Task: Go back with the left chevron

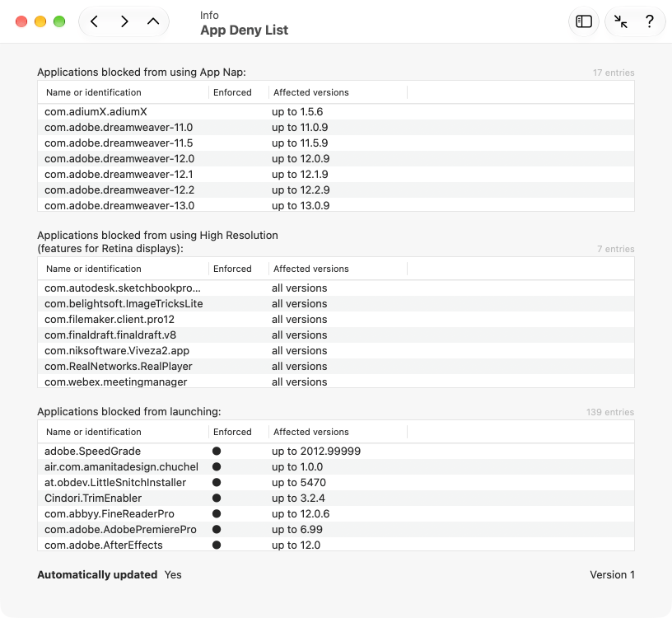Action: (94, 21)
